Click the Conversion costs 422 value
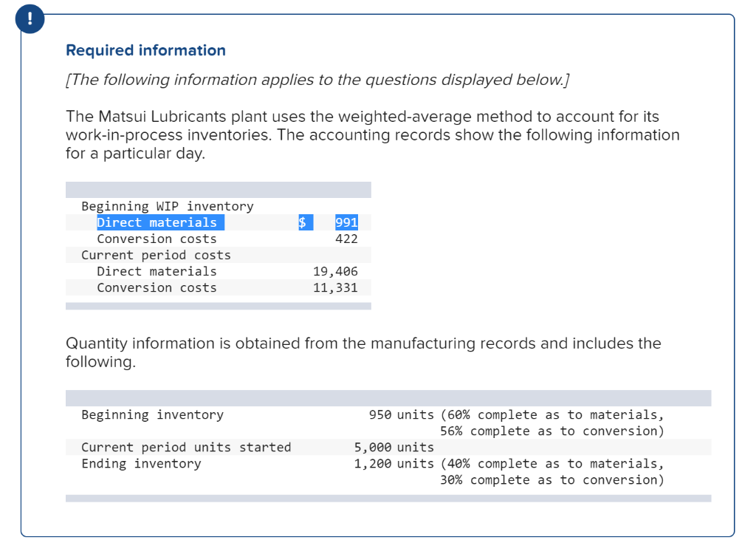 347,239
